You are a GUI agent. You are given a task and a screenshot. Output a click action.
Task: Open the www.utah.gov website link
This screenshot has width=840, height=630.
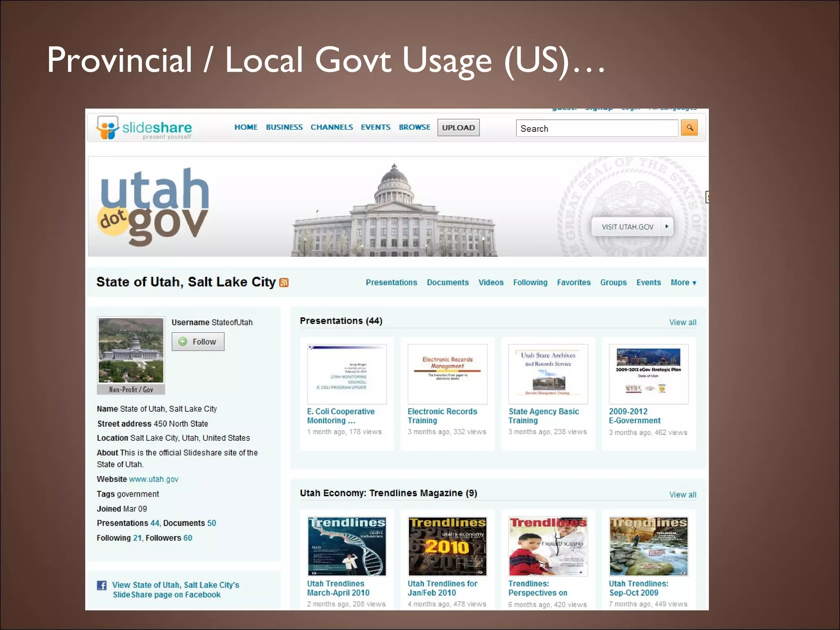coord(153,479)
